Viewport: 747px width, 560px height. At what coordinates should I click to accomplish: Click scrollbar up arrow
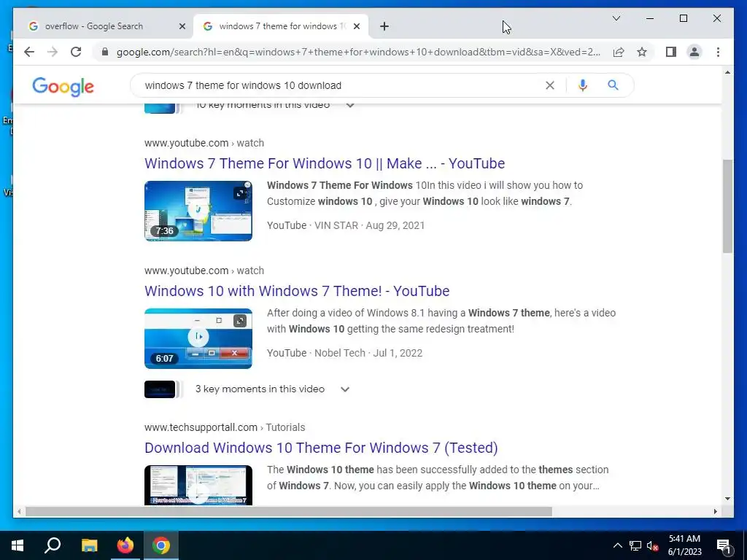point(727,72)
